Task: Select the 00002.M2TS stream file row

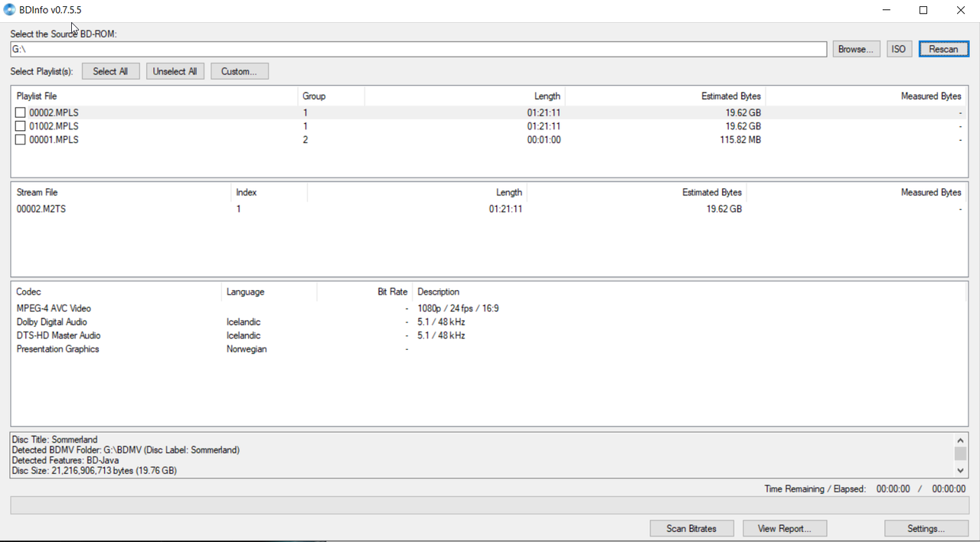Action: [x=488, y=209]
